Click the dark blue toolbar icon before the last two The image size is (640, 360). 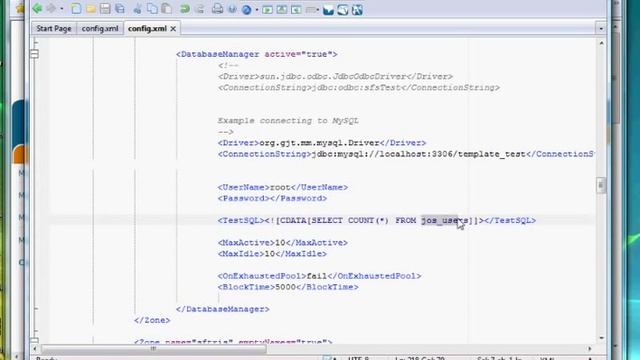click(328, 10)
